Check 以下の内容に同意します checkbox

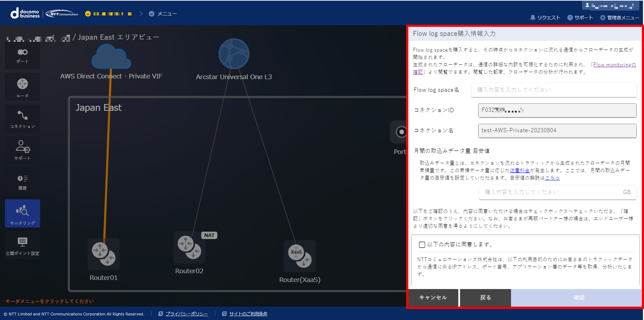tap(422, 245)
